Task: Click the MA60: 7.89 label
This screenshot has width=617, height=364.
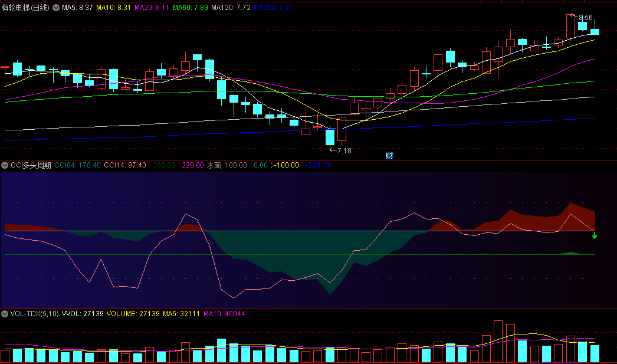Action: click(191, 8)
